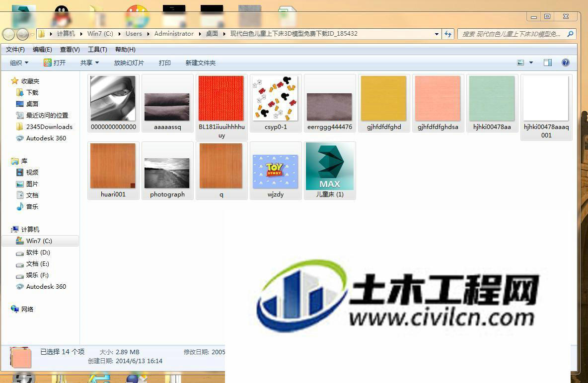The width and height of the screenshot is (588, 383).
Task: Click Users in the address breadcrumb
Action: click(x=134, y=34)
